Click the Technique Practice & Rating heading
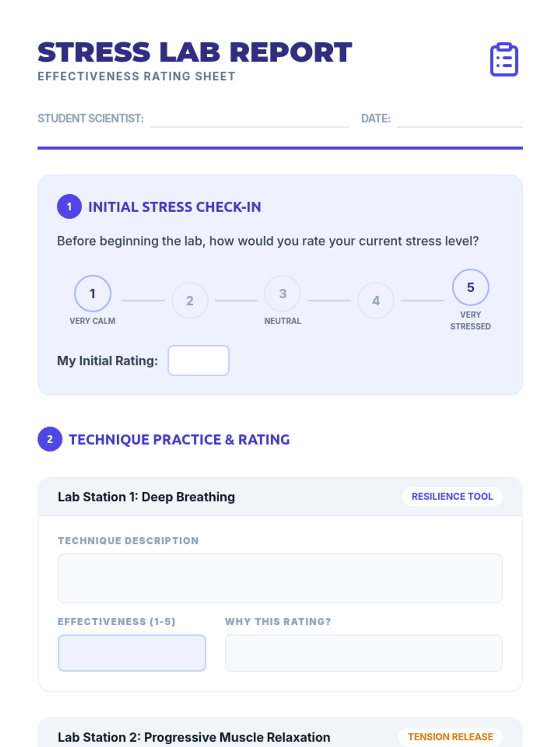 [179, 439]
